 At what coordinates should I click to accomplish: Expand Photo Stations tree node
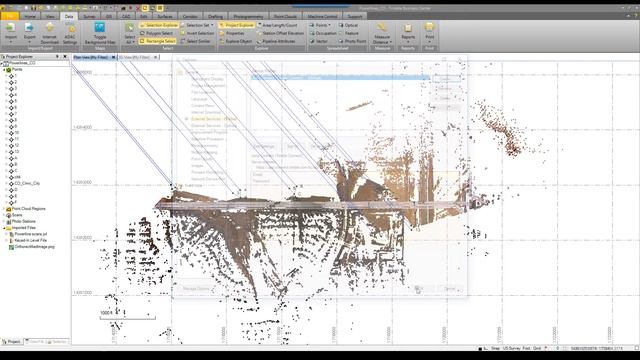[x=4, y=222]
